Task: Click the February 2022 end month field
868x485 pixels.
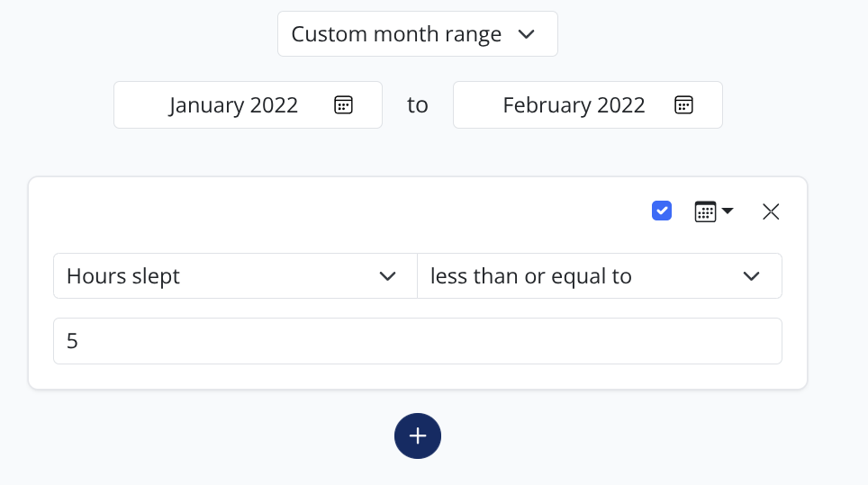Action: coord(574,104)
